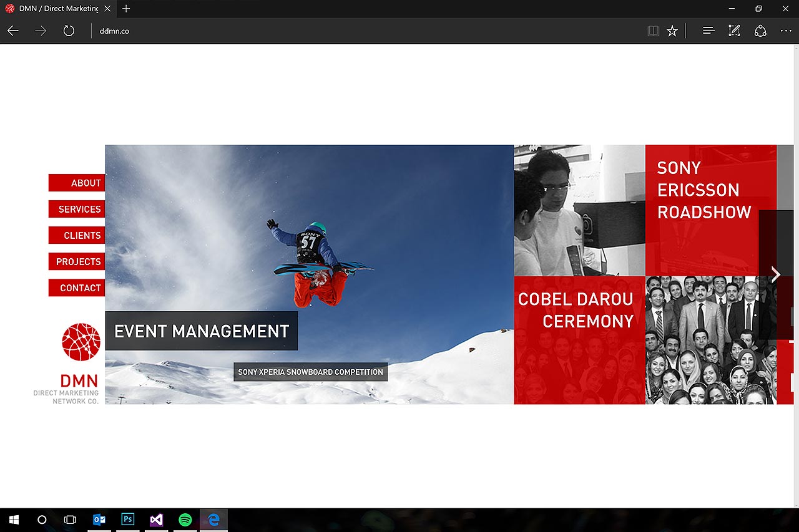This screenshot has height=532, width=799.
Task: Click the man with glasses photo
Action: tap(579, 210)
